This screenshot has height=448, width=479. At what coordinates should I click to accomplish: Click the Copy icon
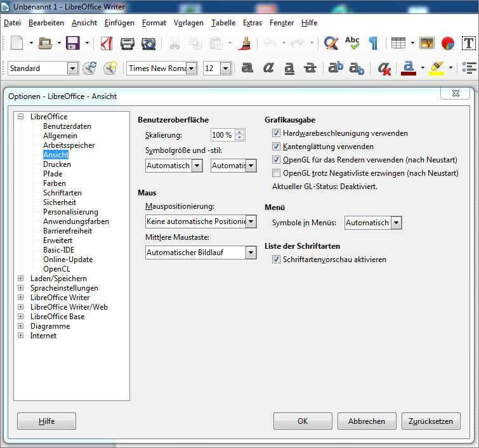195,43
